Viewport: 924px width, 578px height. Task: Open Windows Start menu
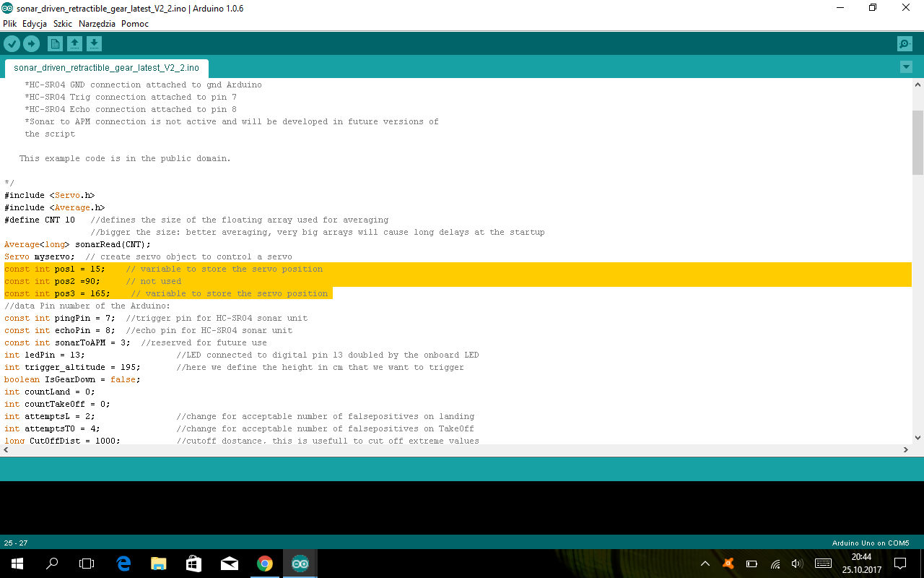(17, 564)
